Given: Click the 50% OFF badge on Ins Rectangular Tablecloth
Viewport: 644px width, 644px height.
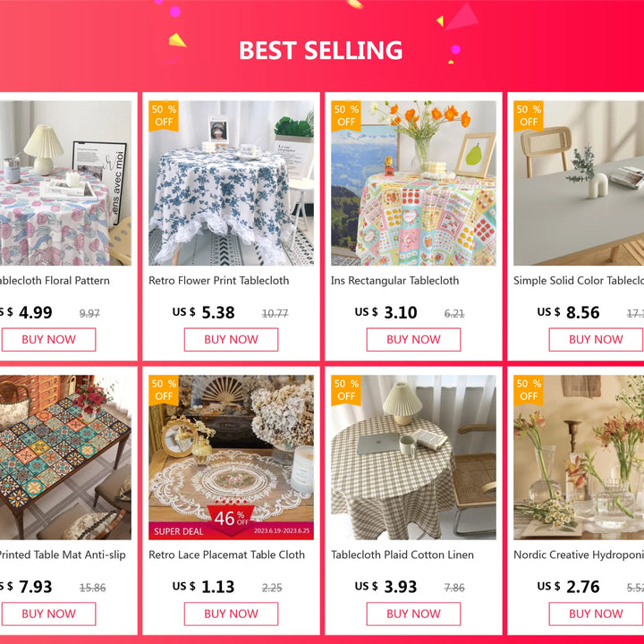Looking at the screenshot, I should pos(346,116).
